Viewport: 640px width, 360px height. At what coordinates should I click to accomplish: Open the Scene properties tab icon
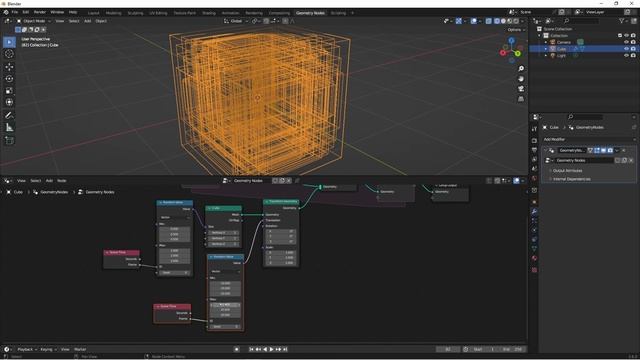point(534,169)
